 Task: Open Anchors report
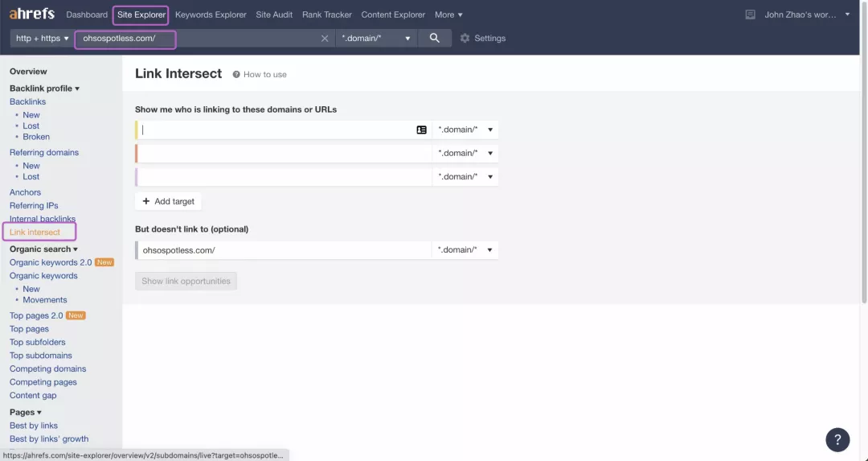coord(25,192)
